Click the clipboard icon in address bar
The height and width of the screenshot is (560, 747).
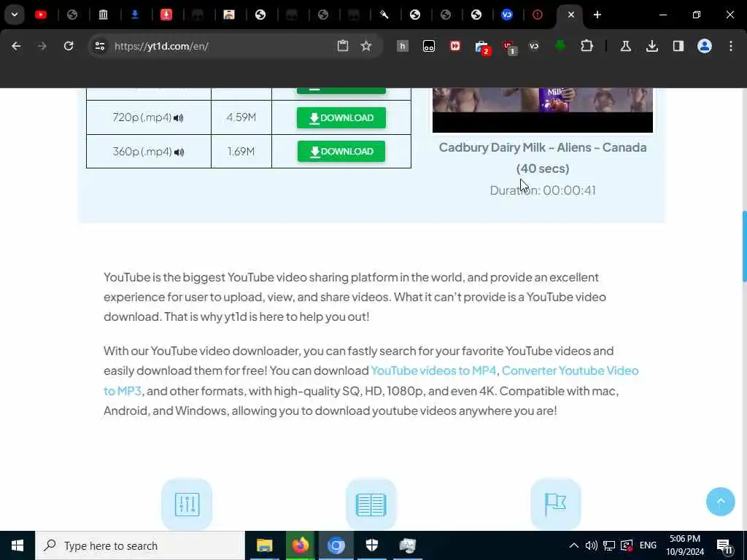click(343, 46)
